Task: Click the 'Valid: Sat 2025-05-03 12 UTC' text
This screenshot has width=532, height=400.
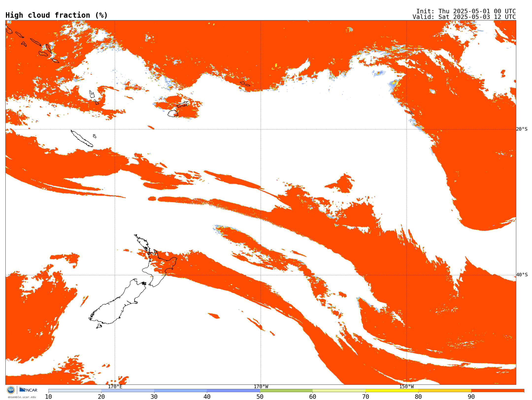Action: tap(464, 17)
